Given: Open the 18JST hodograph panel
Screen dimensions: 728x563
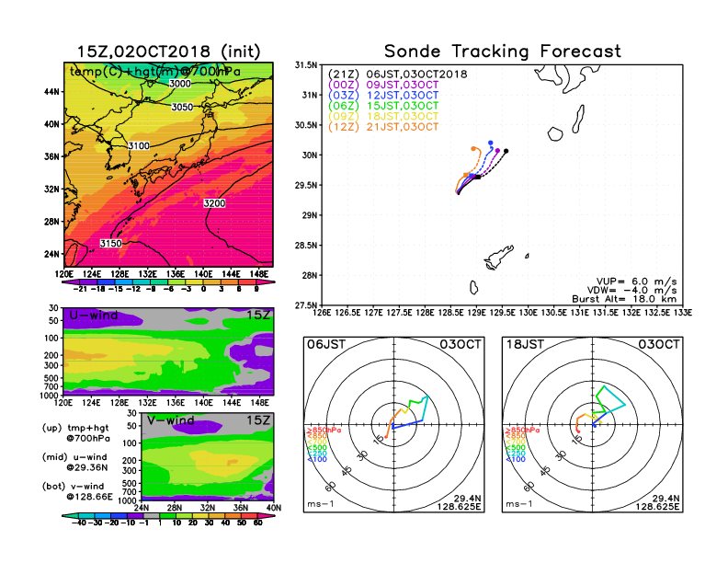Looking at the screenshot, I should tap(593, 425).
